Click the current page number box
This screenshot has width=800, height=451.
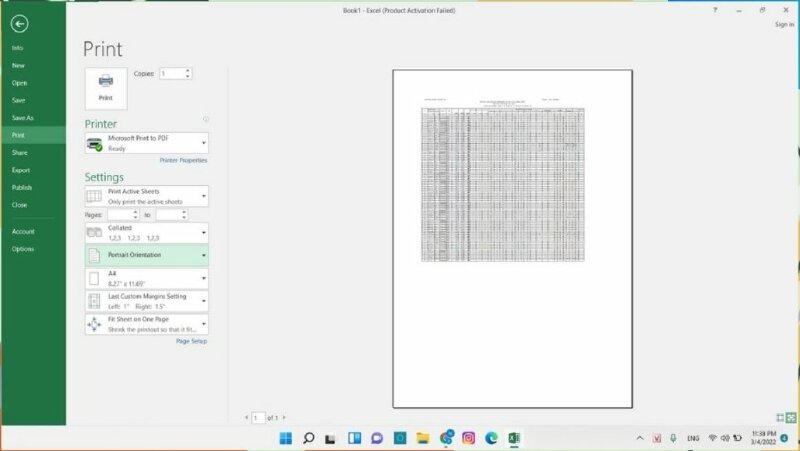tap(258, 418)
